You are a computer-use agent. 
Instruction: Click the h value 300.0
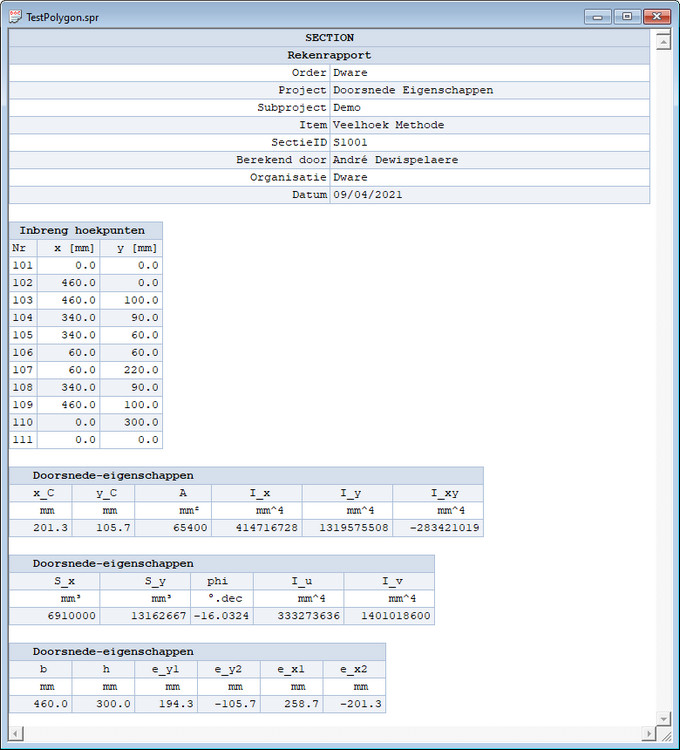coord(113,704)
